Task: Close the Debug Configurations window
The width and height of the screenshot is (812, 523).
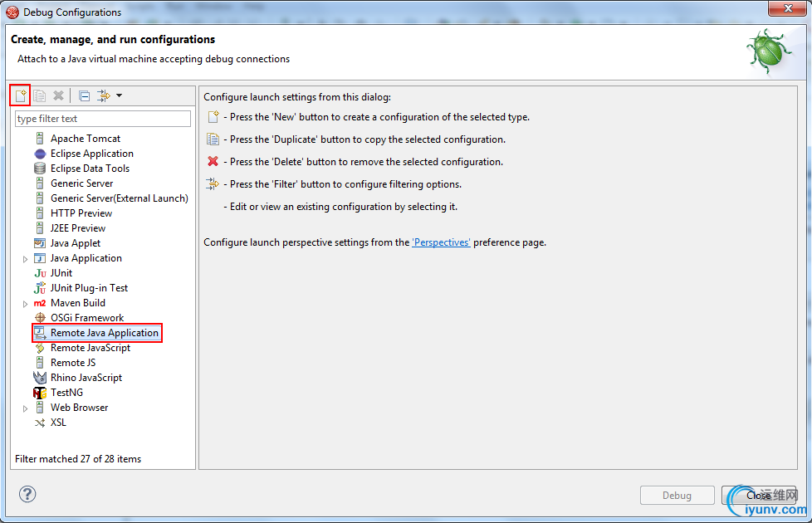Action: (x=788, y=8)
